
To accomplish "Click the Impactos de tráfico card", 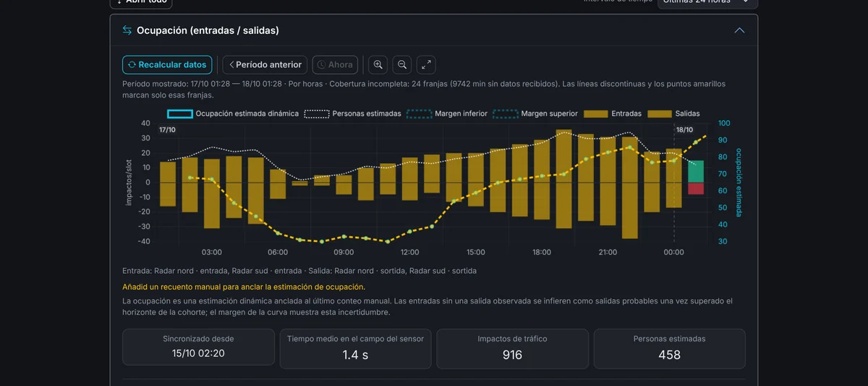I will [512, 348].
